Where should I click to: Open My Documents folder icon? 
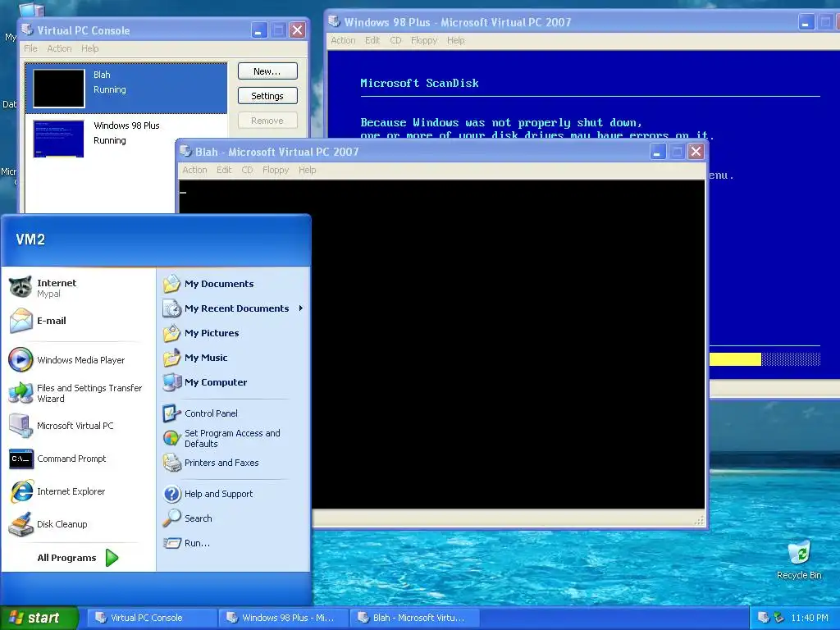tap(172, 283)
